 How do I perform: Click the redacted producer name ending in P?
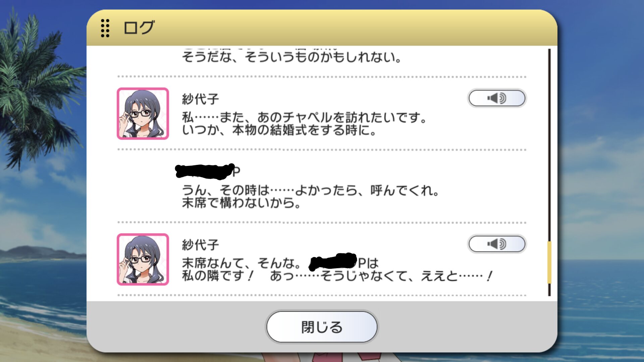coord(208,172)
